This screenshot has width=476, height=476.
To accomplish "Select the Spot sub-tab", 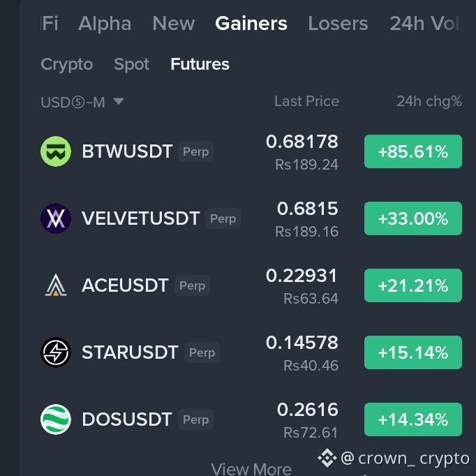I will coord(131,64).
